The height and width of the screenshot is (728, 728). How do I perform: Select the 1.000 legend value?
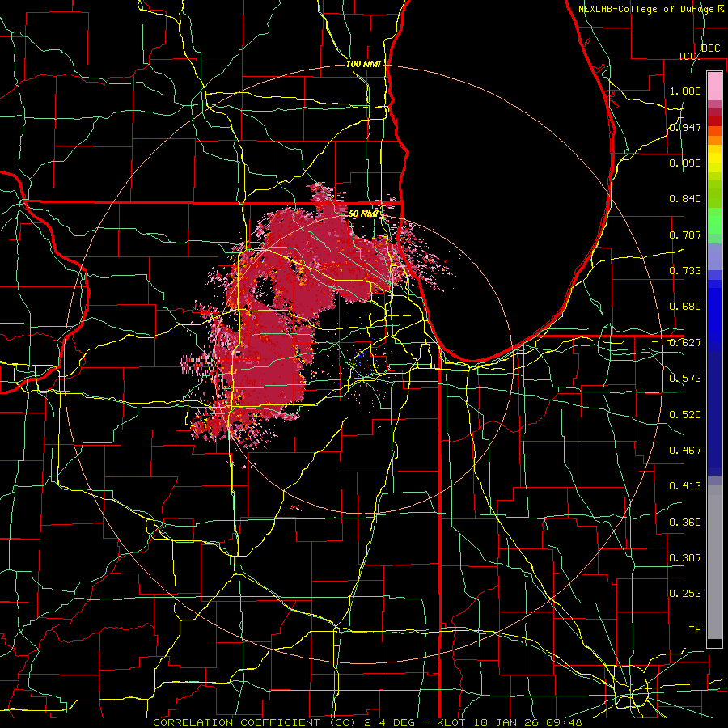[x=685, y=91]
